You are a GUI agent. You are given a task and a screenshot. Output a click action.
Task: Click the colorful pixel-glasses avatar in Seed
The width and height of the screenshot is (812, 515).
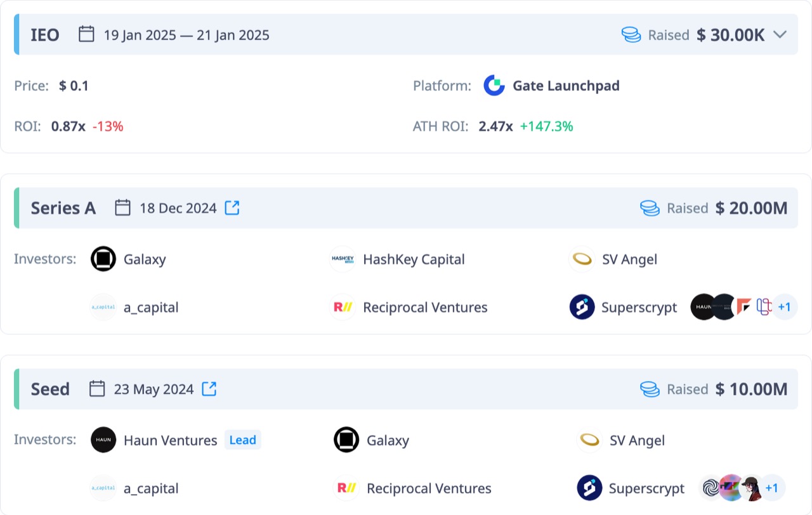(x=730, y=488)
